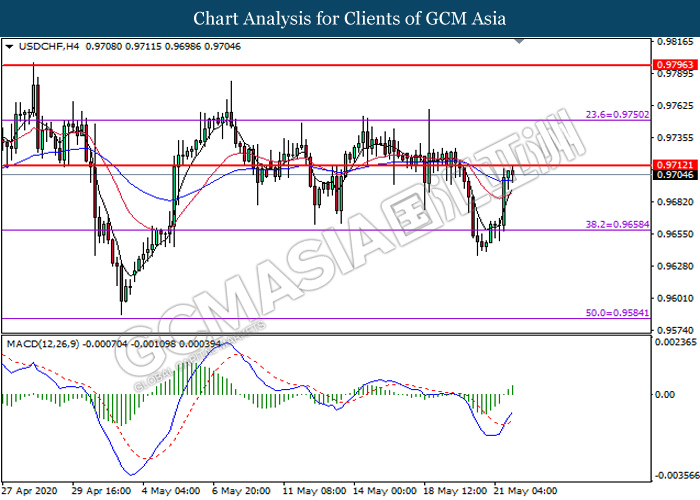Click the 0.96820 price scale value
Viewport: 700px width, 500px height.
(x=675, y=202)
